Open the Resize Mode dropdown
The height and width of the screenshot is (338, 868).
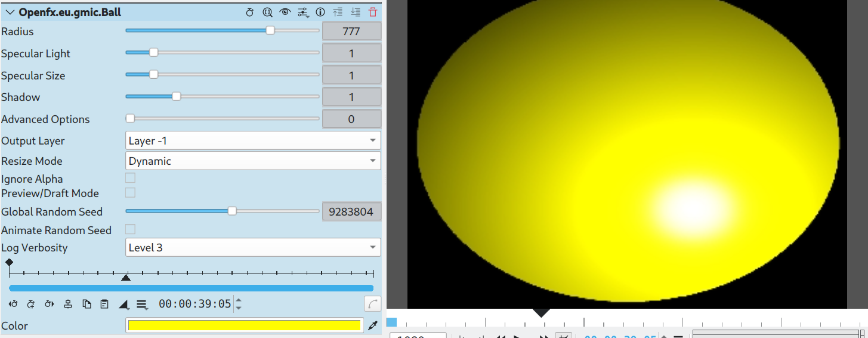[x=253, y=161]
